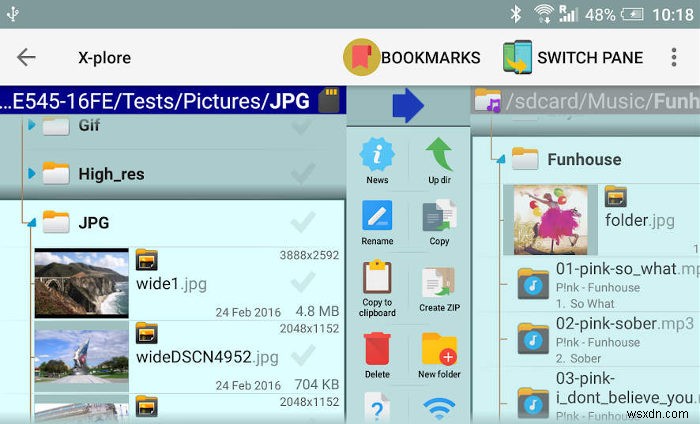The image size is (700, 424).
Task: Tap the music file icon of 02-pink-sober
Action: tap(533, 339)
